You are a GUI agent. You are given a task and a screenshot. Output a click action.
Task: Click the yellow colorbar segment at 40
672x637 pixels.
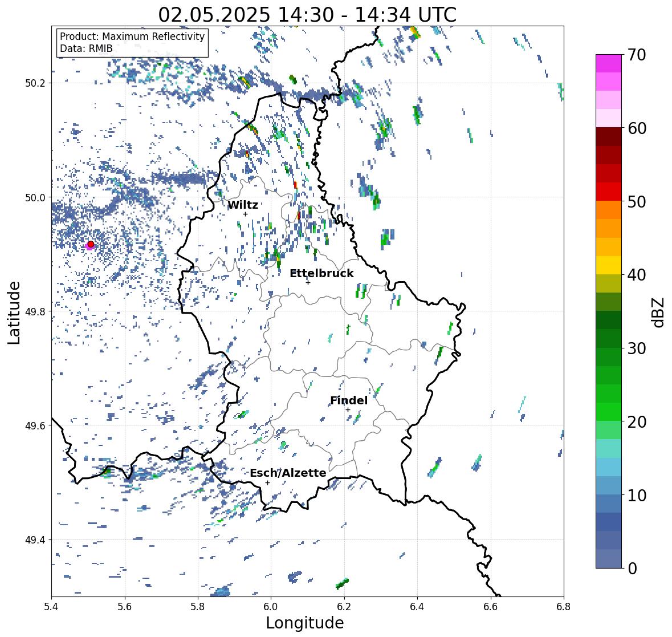pos(609,265)
